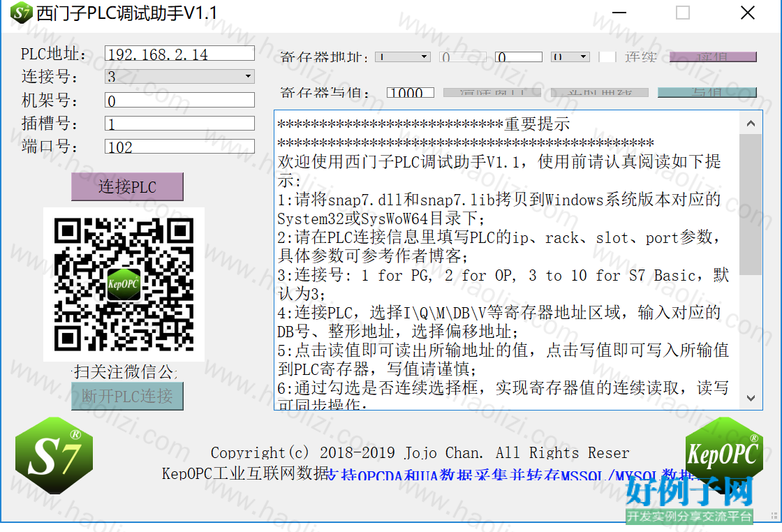Screen dimensions: 782x532
Task: Click the disabled DB number field
Action: tap(463, 57)
